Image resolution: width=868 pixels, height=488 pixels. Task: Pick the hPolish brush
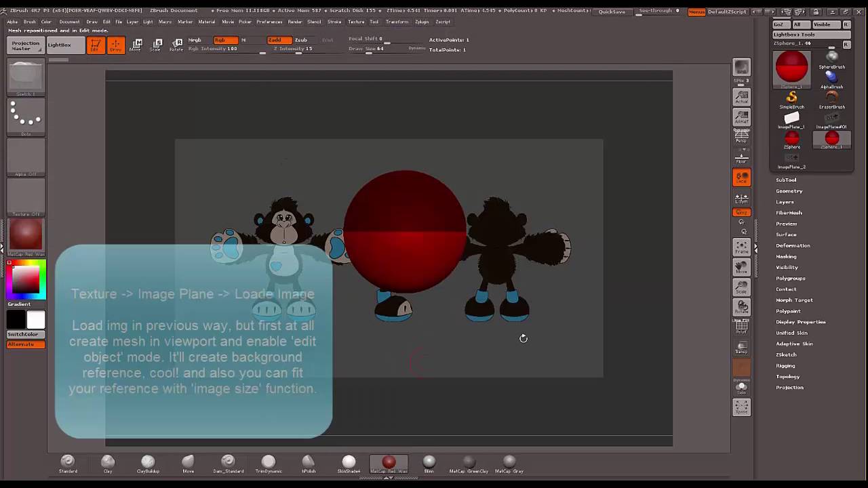point(309,464)
